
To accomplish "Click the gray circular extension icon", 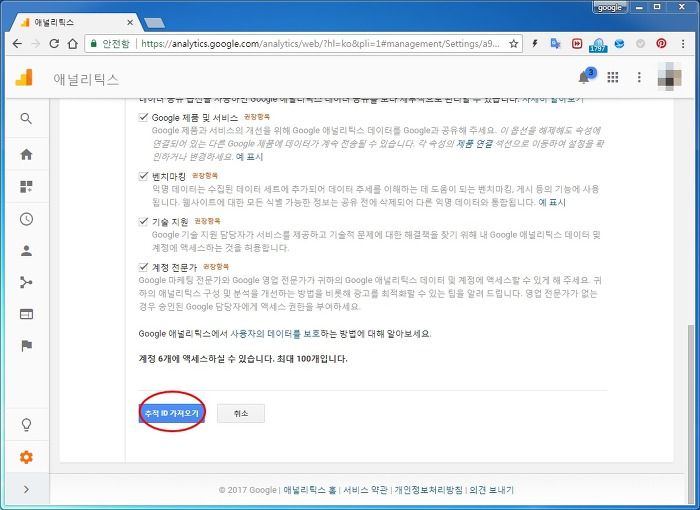I will point(640,43).
